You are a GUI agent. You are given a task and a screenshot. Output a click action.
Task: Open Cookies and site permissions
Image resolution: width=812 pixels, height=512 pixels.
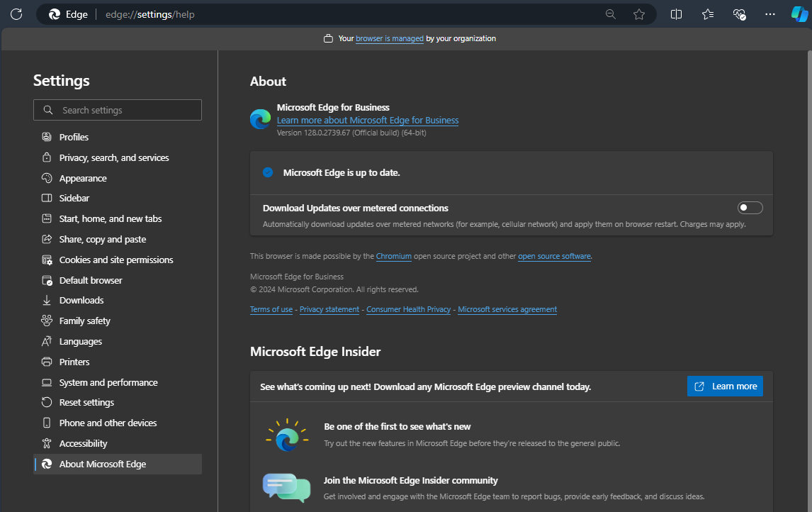tap(116, 260)
